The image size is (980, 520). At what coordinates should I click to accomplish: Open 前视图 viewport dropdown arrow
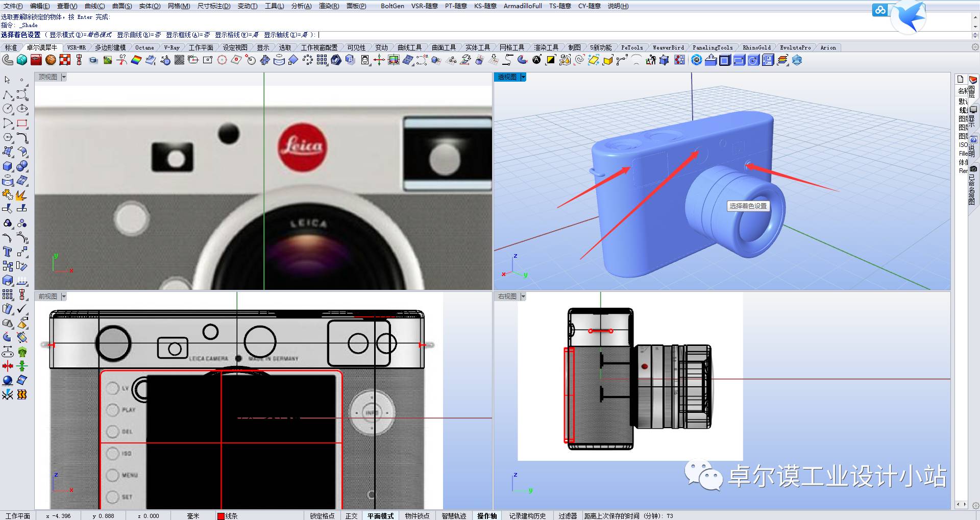pyautogui.click(x=64, y=296)
